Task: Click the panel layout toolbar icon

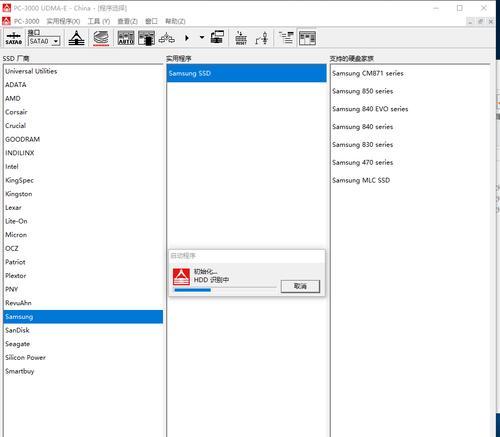Action: tap(307, 38)
